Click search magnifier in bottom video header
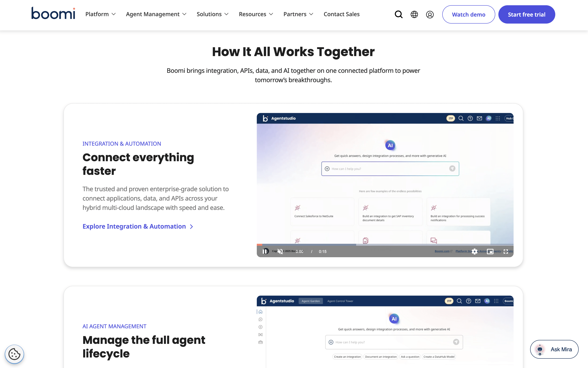The image size is (588, 368). pos(459,301)
